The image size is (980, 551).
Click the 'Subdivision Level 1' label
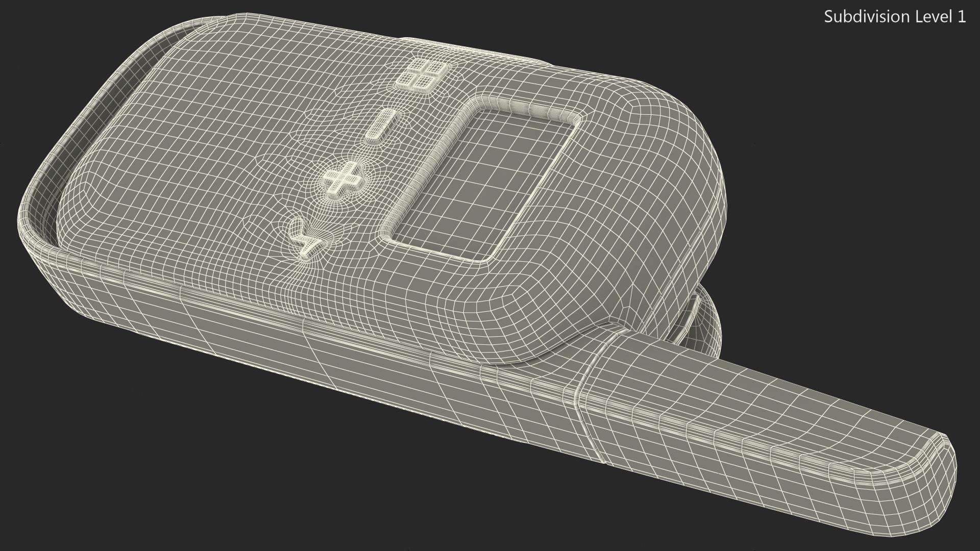895,17
